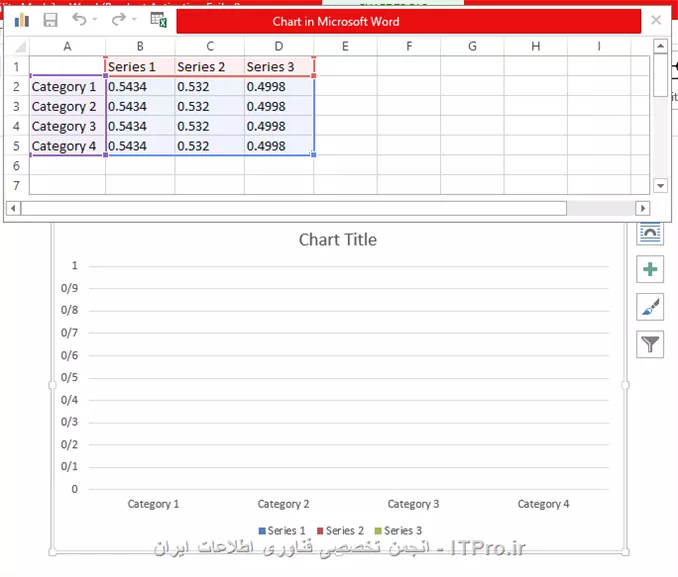Select the Series 2 header cell
The width and height of the screenshot is (678, 577).
(210, 67)
